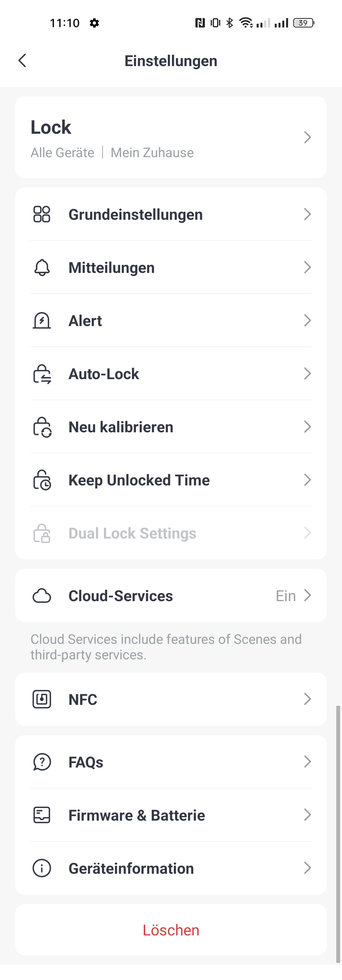Image resolution: width=342 pixels, height=980 pixels.
Task: Open the Mitteilungen menu entry
Action: (171, 267)
